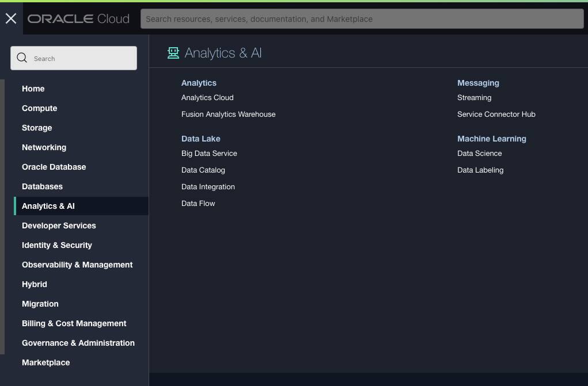Click the Oracle Cloud logo
Image resolution: width=588 pixels, height=386 pixels.
click(78, 19)
